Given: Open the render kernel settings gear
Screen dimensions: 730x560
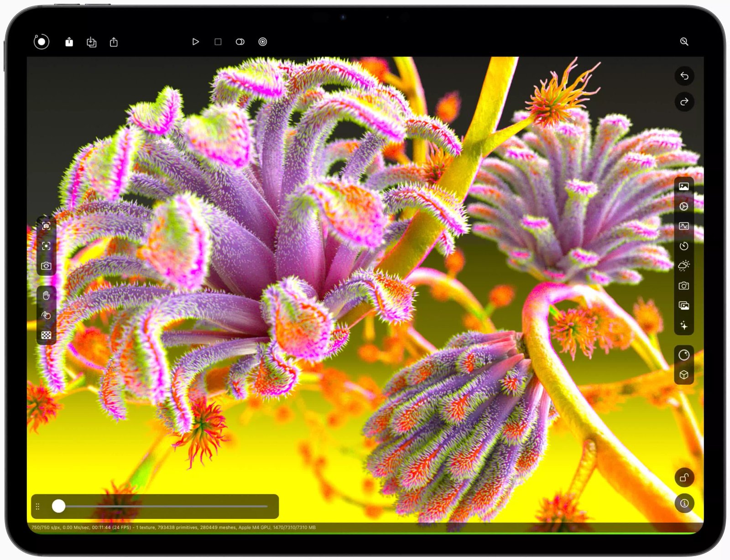Looking at the screenshot, I should [x=683, y=206].
